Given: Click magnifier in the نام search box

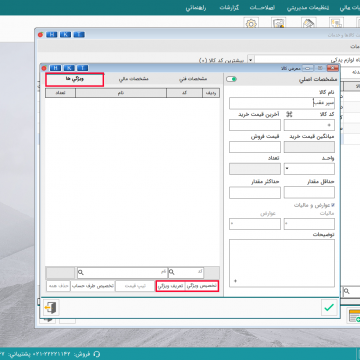Looking at the screenshot, I should click(x=81, y=272).
